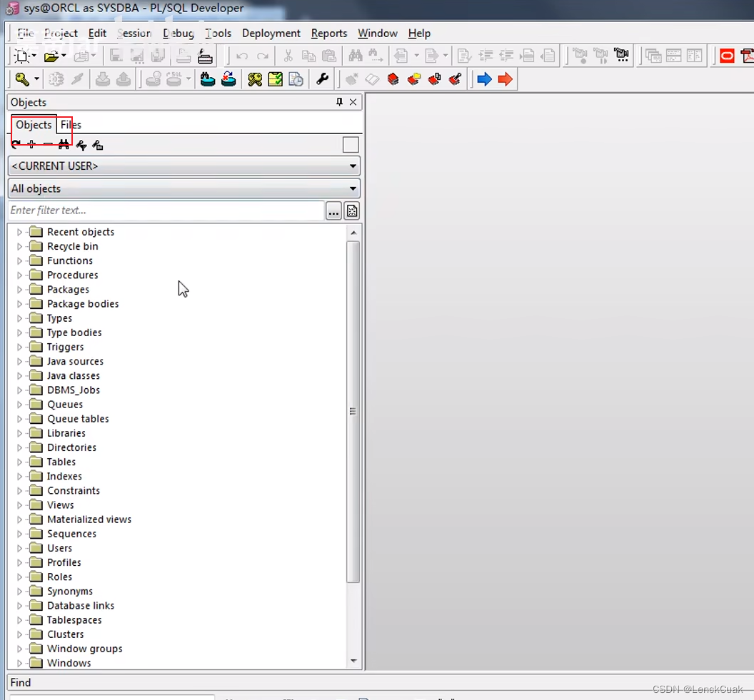This screenshot has width=754, height=700.
Task: Open the File menu
Action: [26, 33]
